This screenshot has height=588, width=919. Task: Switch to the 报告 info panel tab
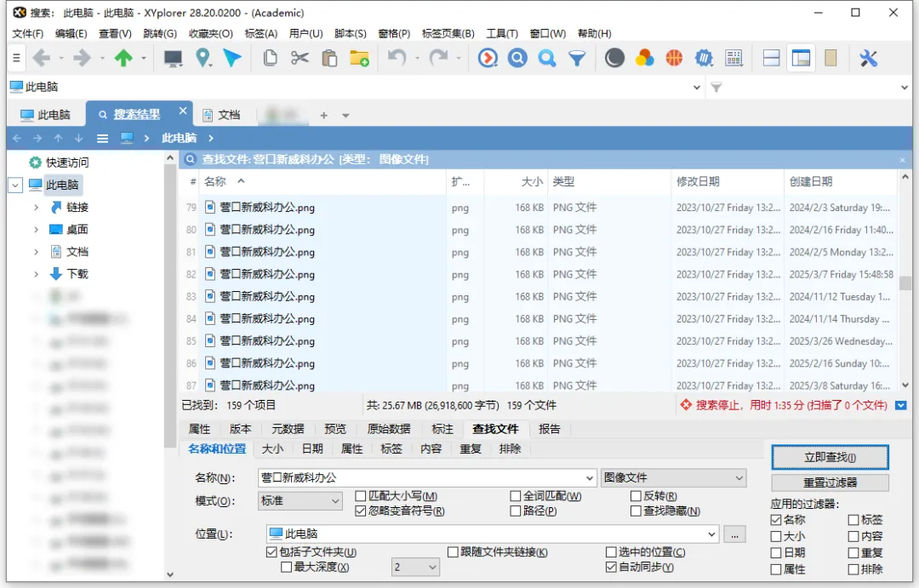tap(549, 429)
